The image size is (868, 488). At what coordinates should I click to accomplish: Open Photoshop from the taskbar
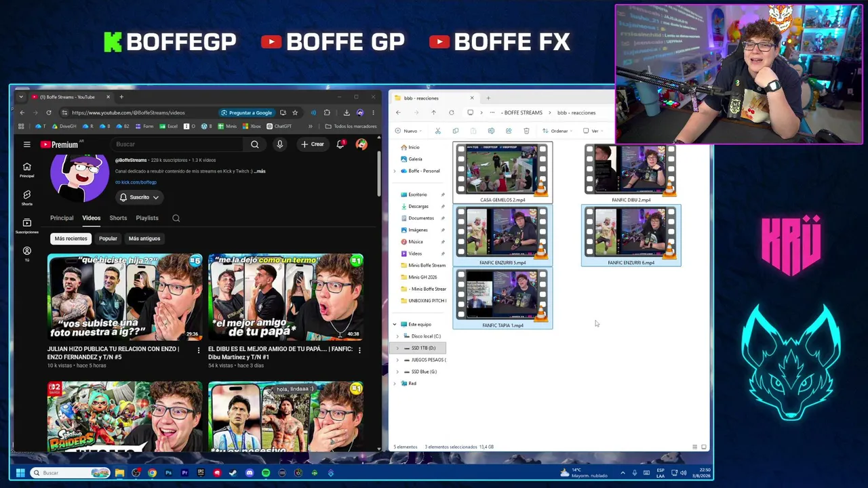(168, 472)
